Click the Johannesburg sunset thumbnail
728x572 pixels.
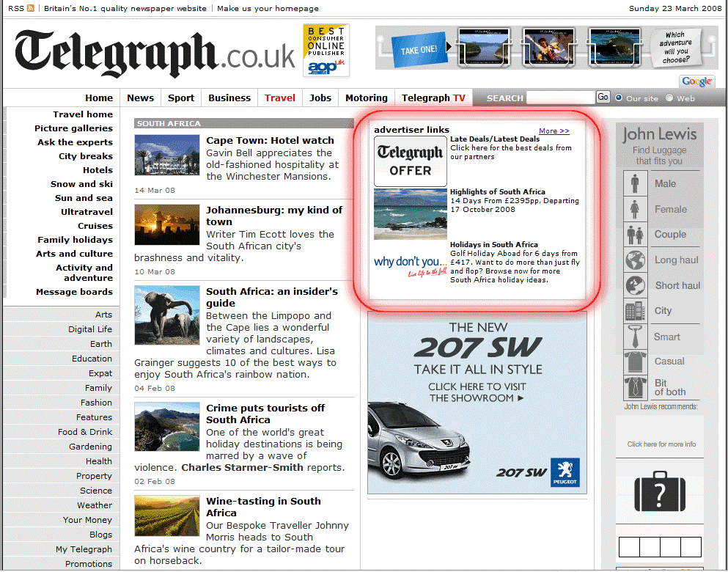167,224
